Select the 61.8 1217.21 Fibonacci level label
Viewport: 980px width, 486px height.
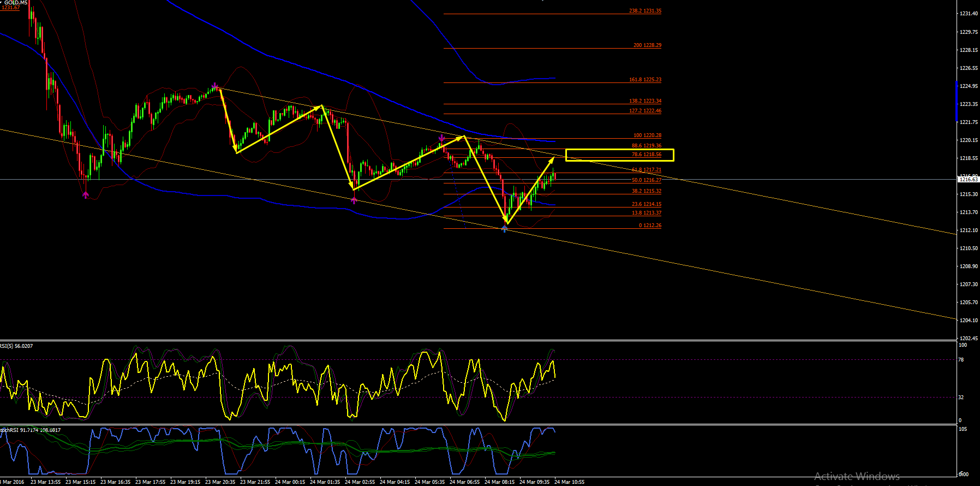coord(647,170)
